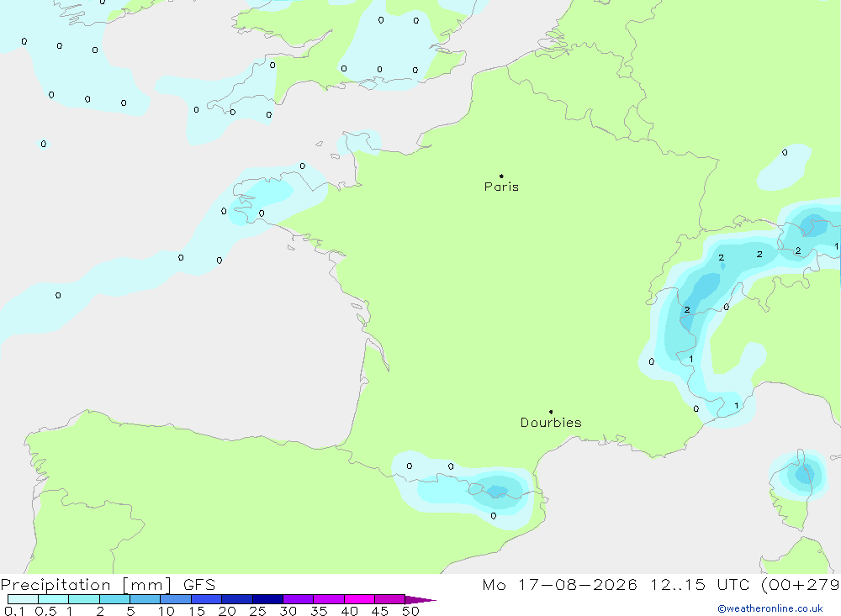Click the Dourbies location label
Screen dimensions: 841x616
point(551,423)
